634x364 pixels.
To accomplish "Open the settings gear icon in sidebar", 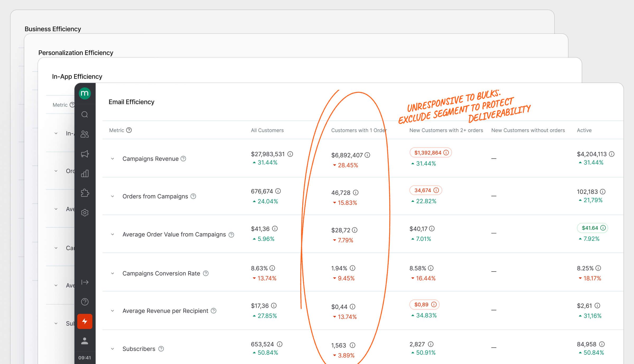I will (x=85, y=213).
